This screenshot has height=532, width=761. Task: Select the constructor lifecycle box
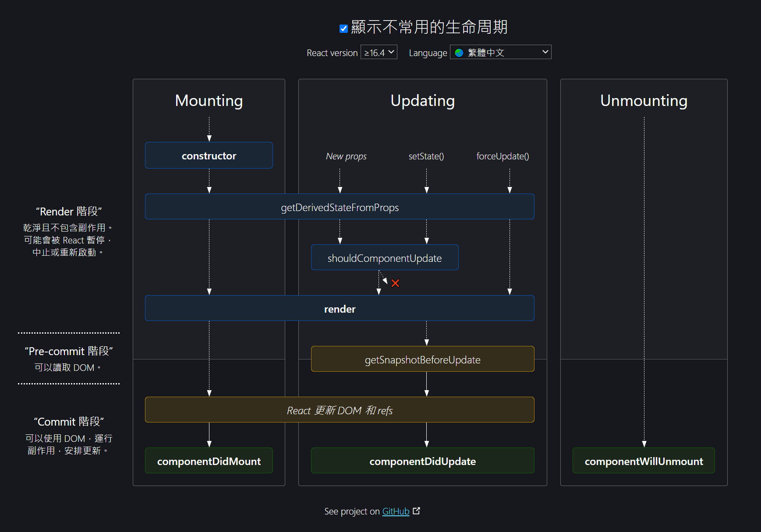209,155
